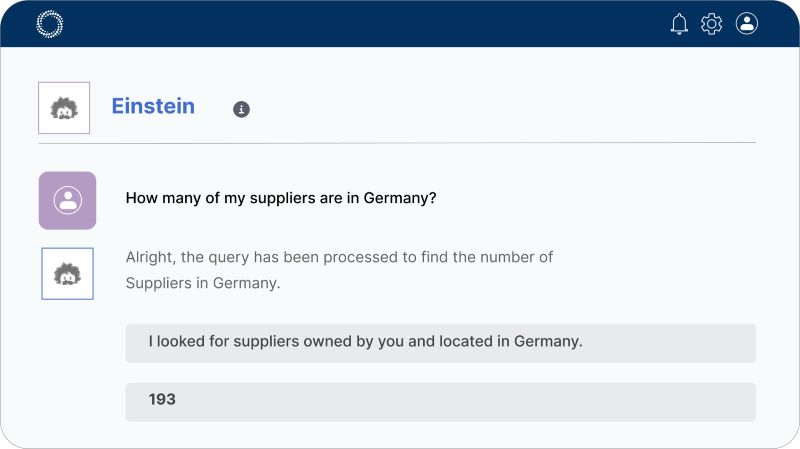Select the question about suppliers in Germany

pos(281,198)
